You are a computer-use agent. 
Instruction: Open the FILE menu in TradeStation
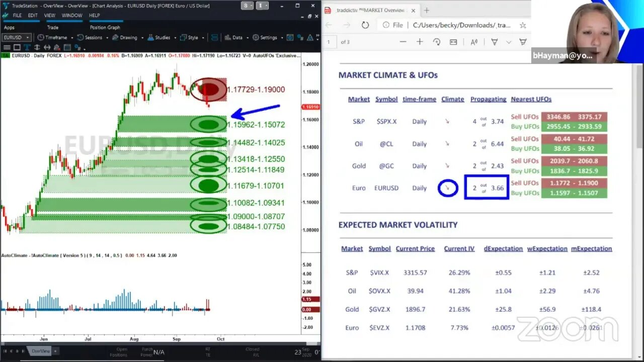[18, 16]
